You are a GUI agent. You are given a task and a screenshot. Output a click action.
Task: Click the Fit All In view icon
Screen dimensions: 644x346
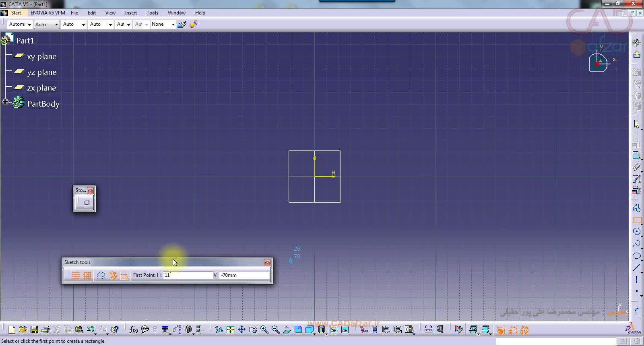(x=230, y=330)
